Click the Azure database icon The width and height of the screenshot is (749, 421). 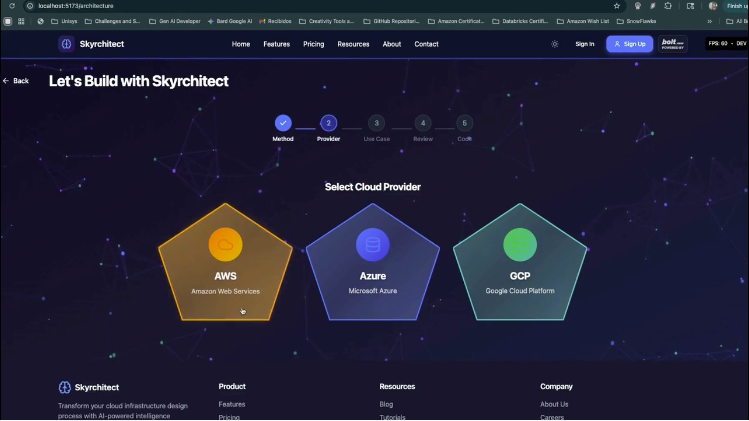click(x=372, y=244)
